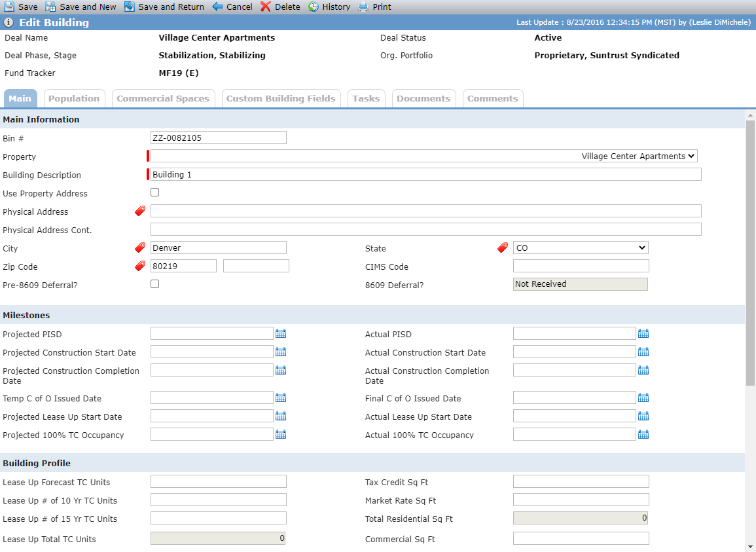
Task: Go to the Tasks tab
Action: pyautogui.click(x=366, y=98)
